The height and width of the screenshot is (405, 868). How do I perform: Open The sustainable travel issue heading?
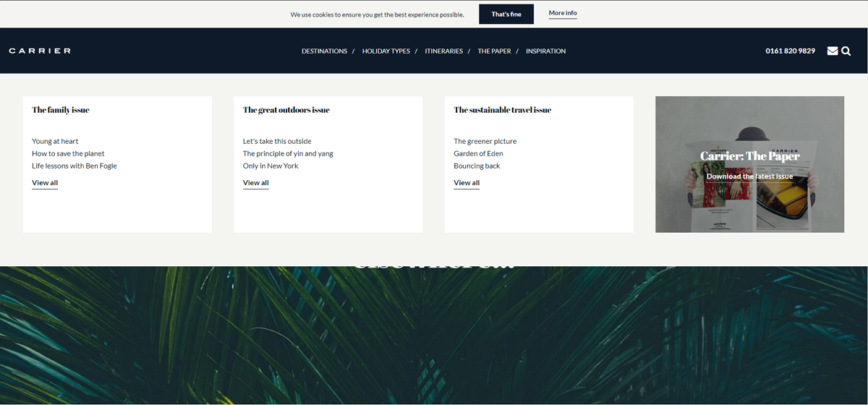pyautogui.click(x=503, y=110)
